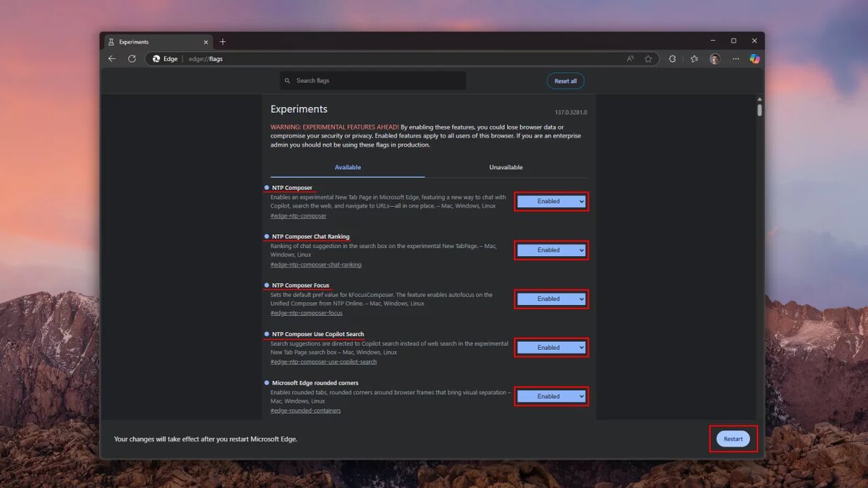The height and width of the screenshot is (488, 868).
Task: Open the #edge-ntp-composer-use-copilot-search link
Action: (x=323, y=361)
